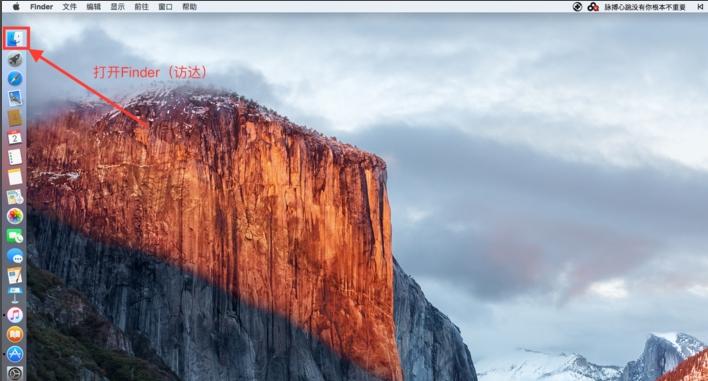Open the 帮助 menu
Screen dimensions: 708x381
point(190,7)
